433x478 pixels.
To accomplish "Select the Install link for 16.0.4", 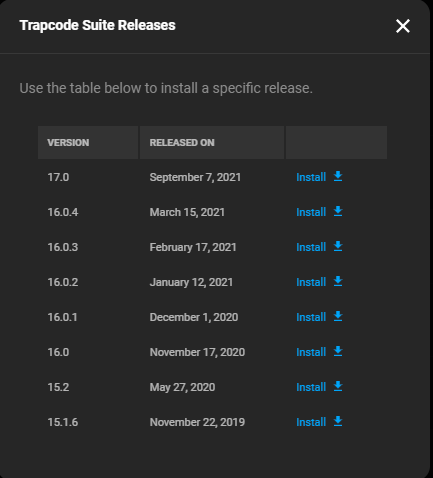I will (x=311, y=212).
